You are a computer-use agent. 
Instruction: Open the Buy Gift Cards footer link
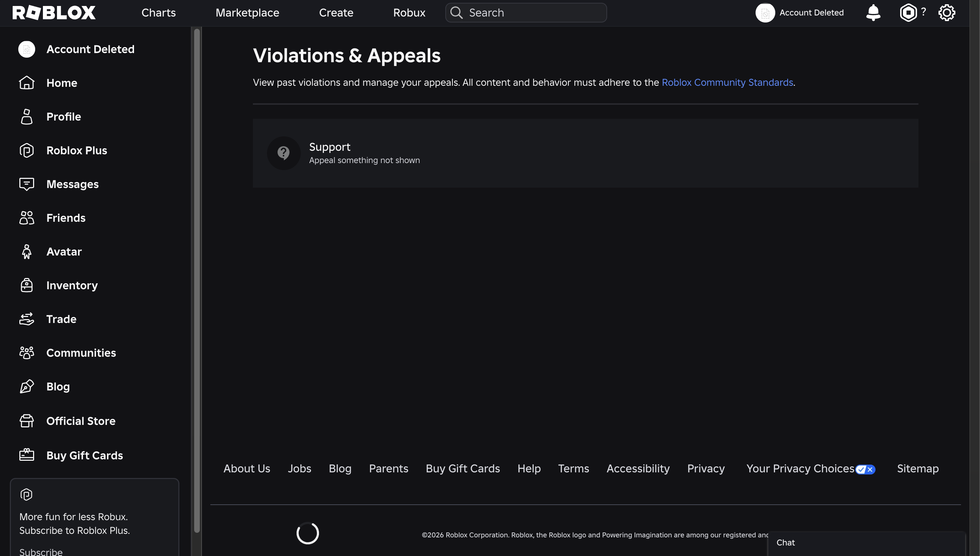pos(463,468)
